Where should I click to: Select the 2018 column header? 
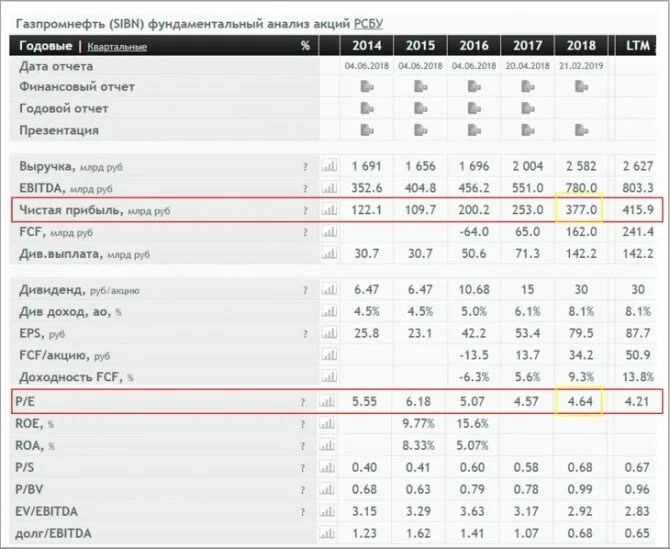pos(581,45)
